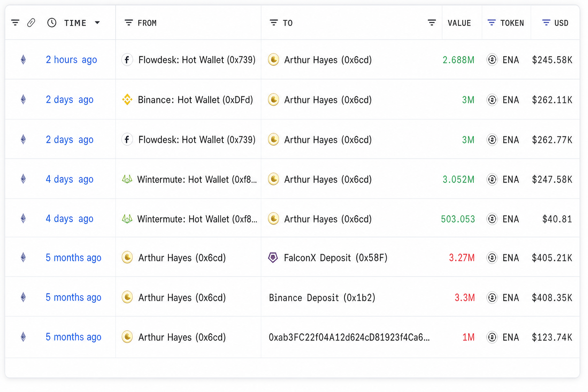
Task: Click the ENA token icon in the $123.74K row
Action: click(x=492, y=337)
